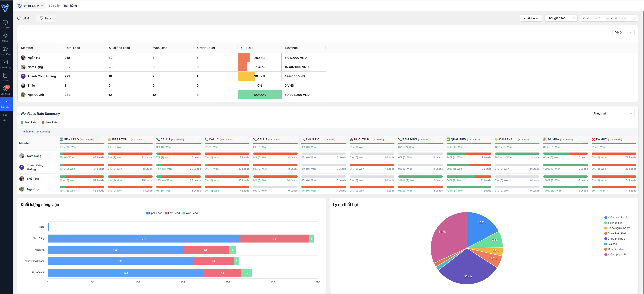Image resolution: width=644 pixels, height=294 pixels.
Task: Open Thời gian tạo time type dropdown
Action: tap(561, 18)
